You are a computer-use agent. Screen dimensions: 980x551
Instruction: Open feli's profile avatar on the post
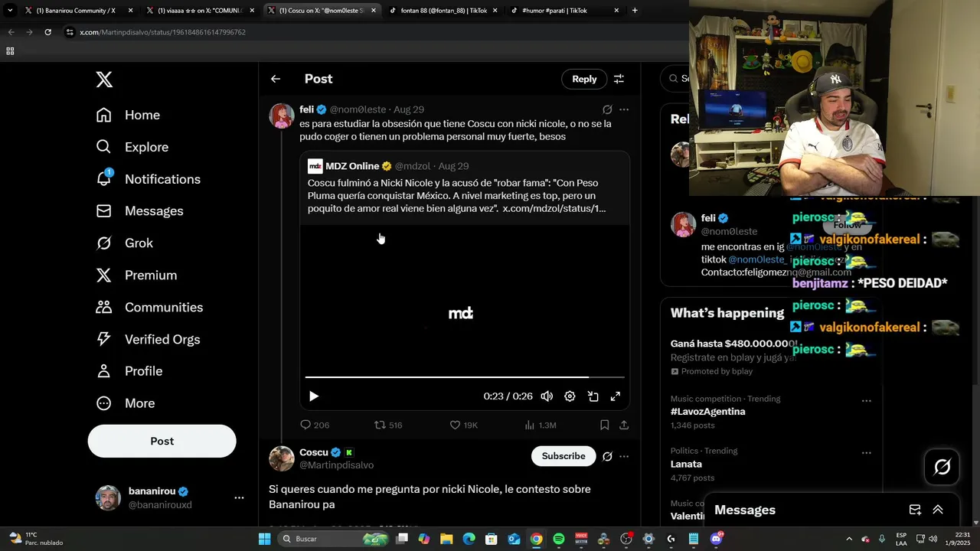pyautogui.click(x=282, y=116)
